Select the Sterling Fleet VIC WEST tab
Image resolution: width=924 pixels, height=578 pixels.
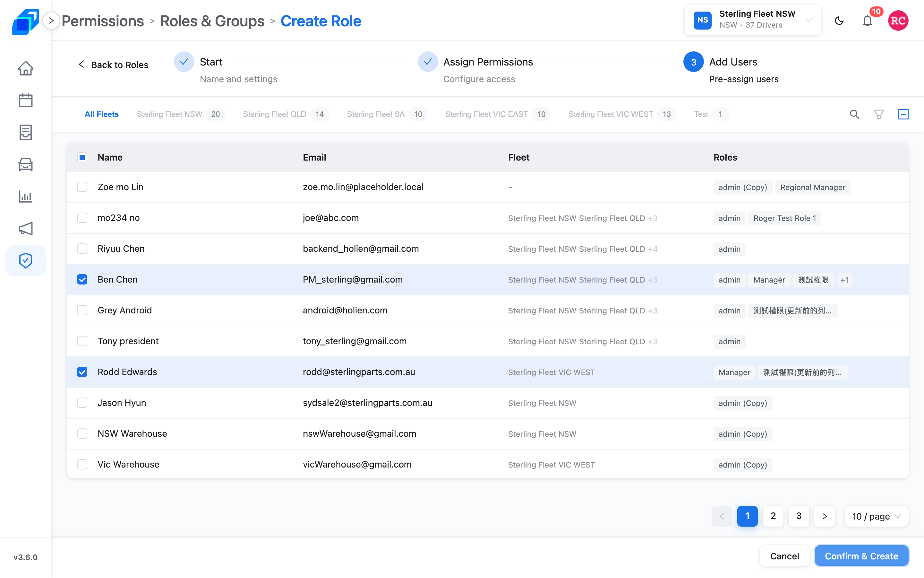622,114
